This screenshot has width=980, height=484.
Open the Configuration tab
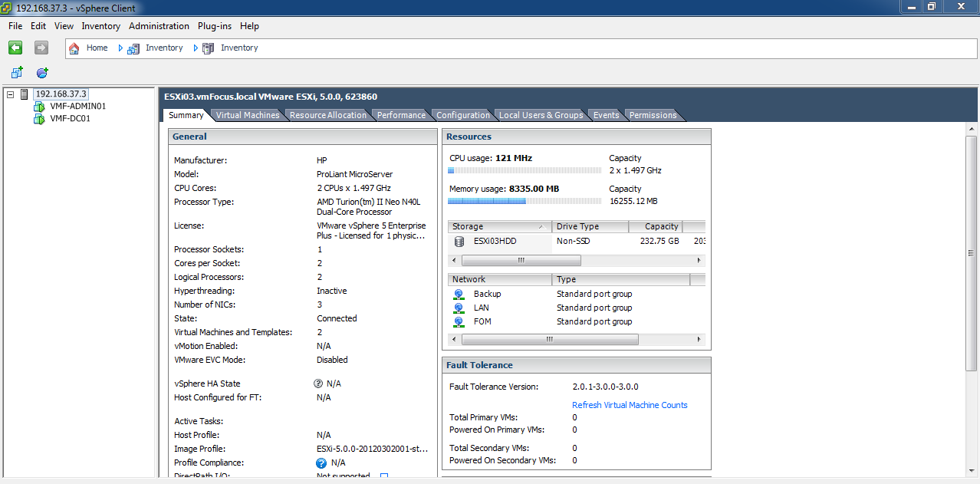(x=462, y=115)
